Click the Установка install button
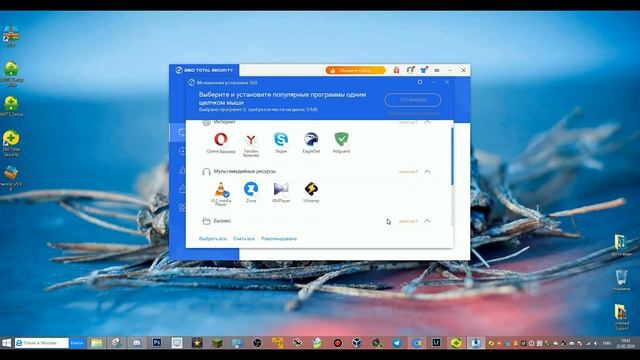The height and width of the screenshot is (360, 640). click(x=413, y=100)
